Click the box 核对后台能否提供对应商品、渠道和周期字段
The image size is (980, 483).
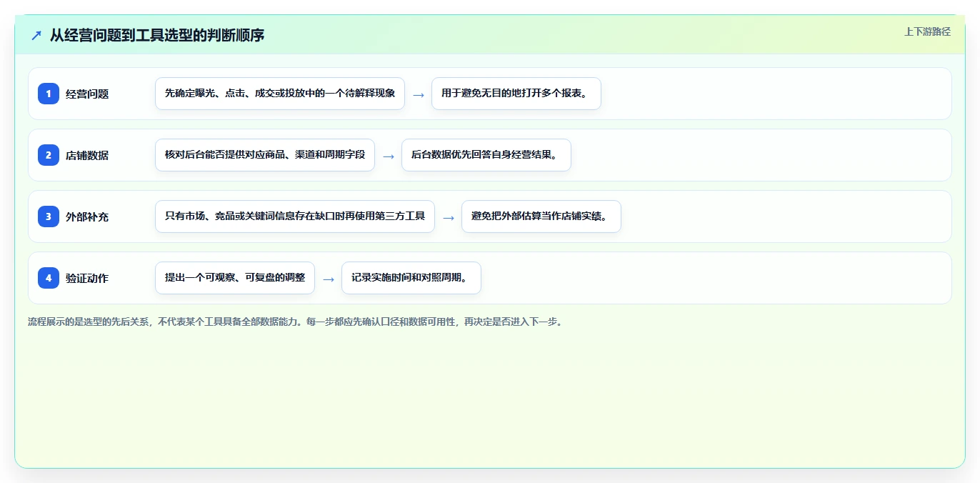pos(265,155)
